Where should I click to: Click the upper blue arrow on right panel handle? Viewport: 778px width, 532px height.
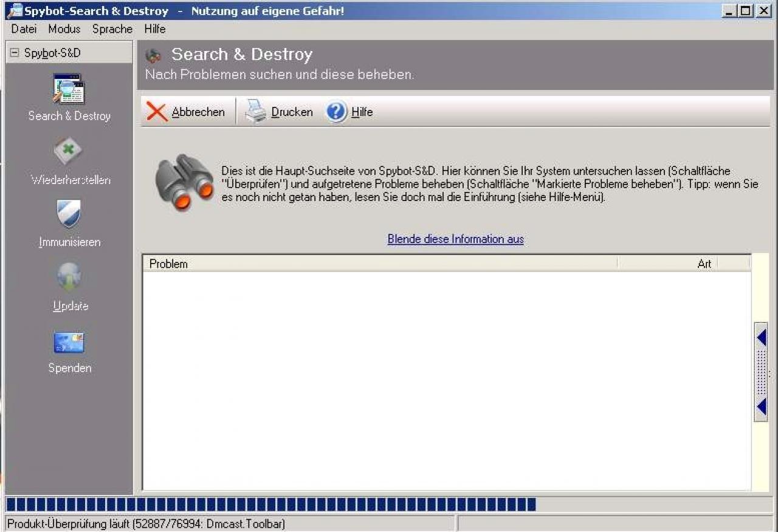(x=761, y=338)
